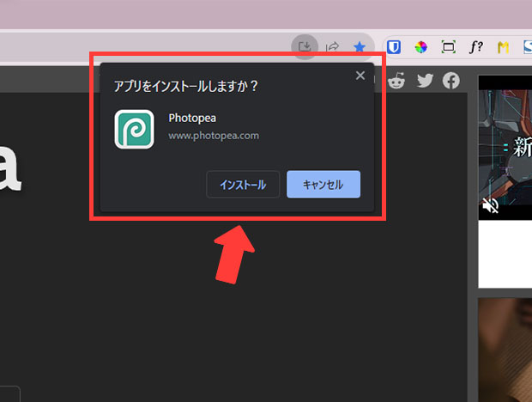Launch the screen capture extension
This screenshot has height=402, width=532.
coord(449,47)
